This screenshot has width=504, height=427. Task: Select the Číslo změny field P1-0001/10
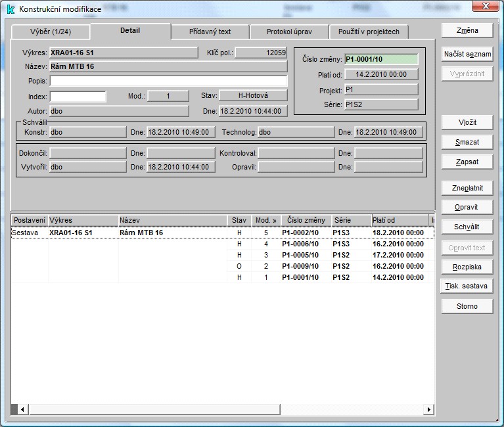pos(381,59)
